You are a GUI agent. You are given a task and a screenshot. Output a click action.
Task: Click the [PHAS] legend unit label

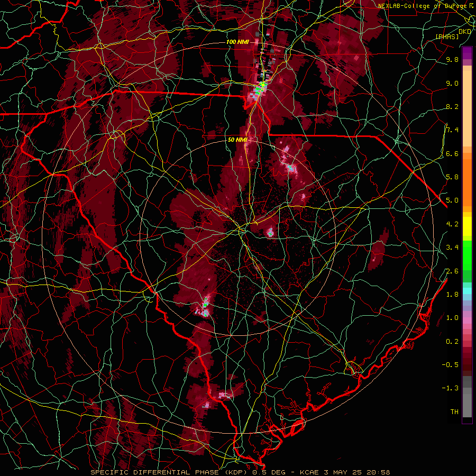coord(447,36)
